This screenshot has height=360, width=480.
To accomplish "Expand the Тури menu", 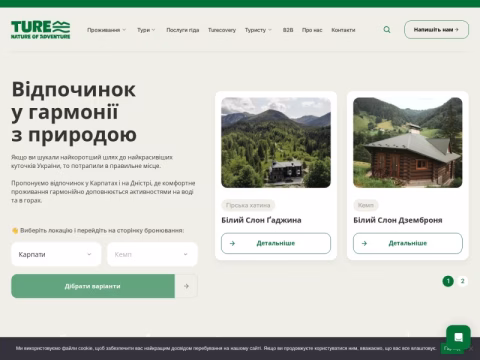I will (x=146, y=30).
